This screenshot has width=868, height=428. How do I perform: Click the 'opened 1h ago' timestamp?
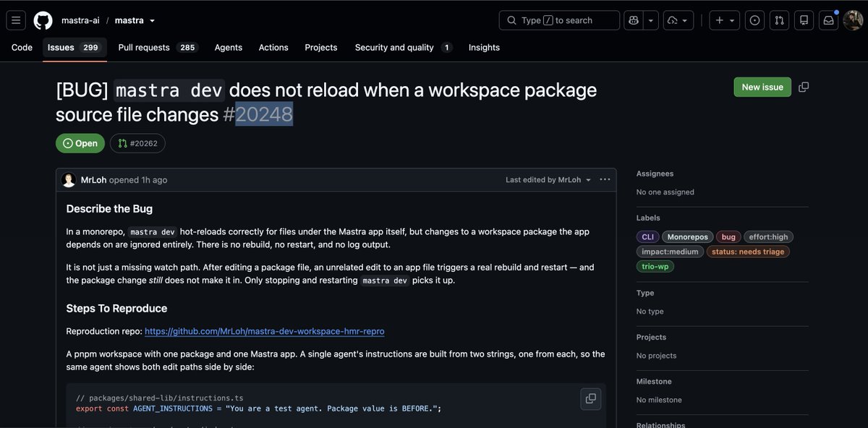point(138,180)
